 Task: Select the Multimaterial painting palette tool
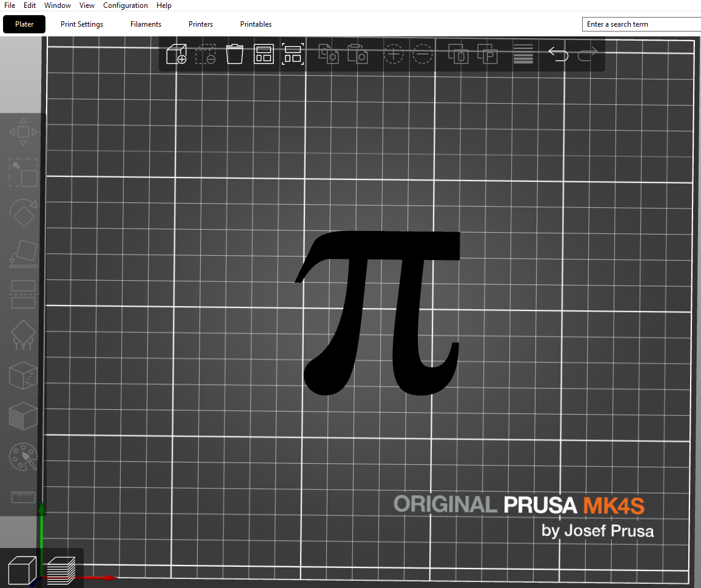(x=23, y=456)
